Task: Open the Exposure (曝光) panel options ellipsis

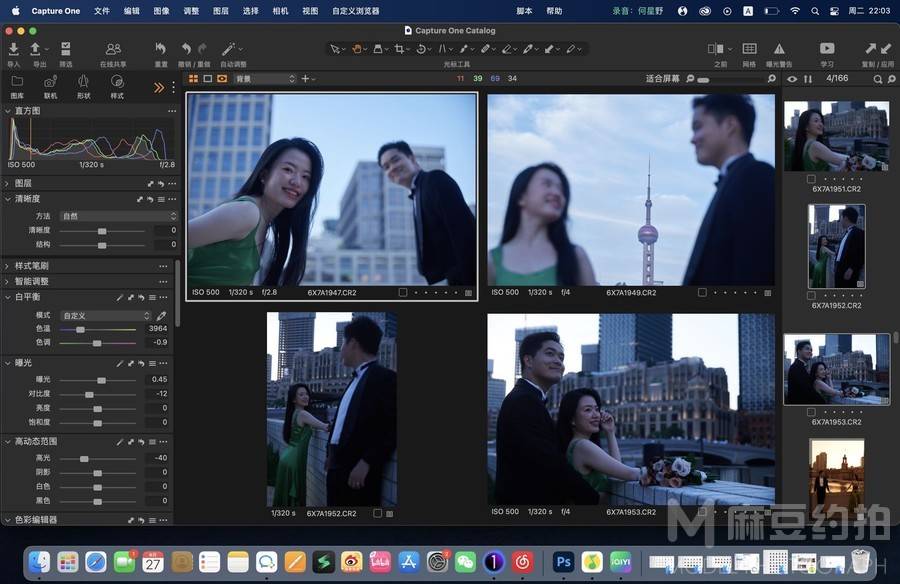Action: 164,363
